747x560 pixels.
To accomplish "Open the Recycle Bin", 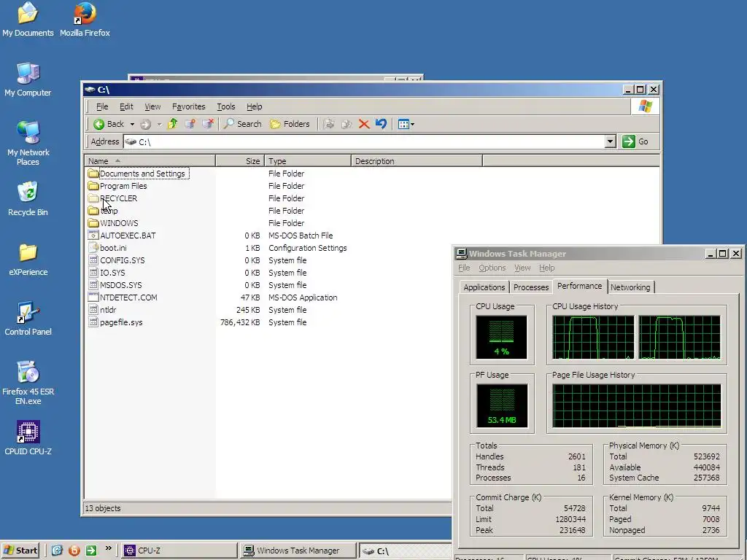I will (x=28, y=198).
